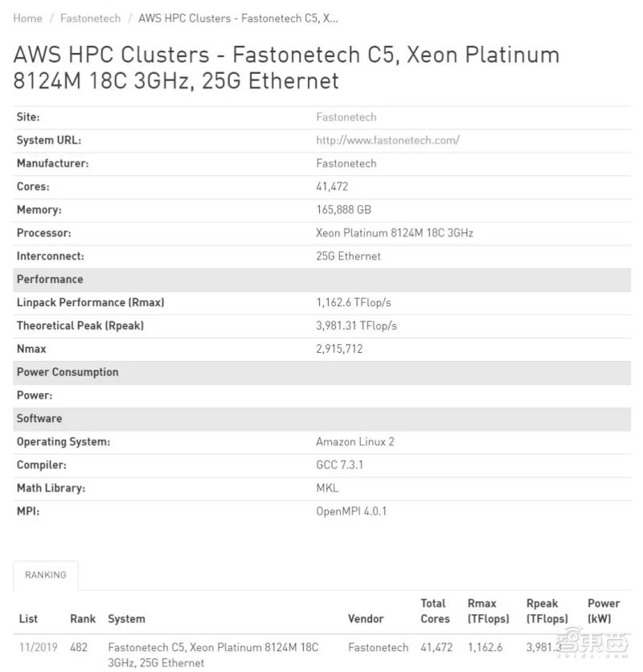Click the Rmax (TFlops) column header
643x672 pixels.
(x=488, y=611)
